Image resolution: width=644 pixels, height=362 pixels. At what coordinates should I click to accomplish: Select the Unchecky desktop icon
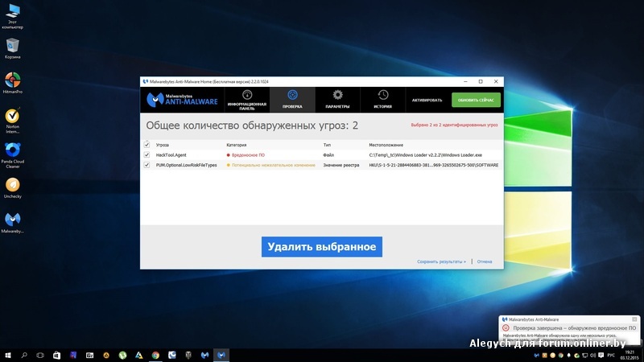pyautogui.click(x=12, y=188)
